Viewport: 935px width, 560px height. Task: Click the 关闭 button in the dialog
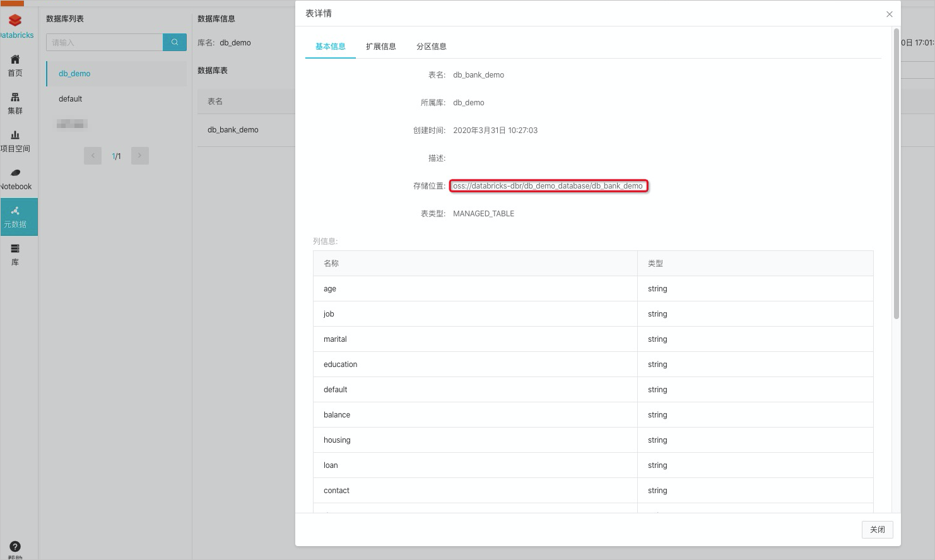[878, 530]
